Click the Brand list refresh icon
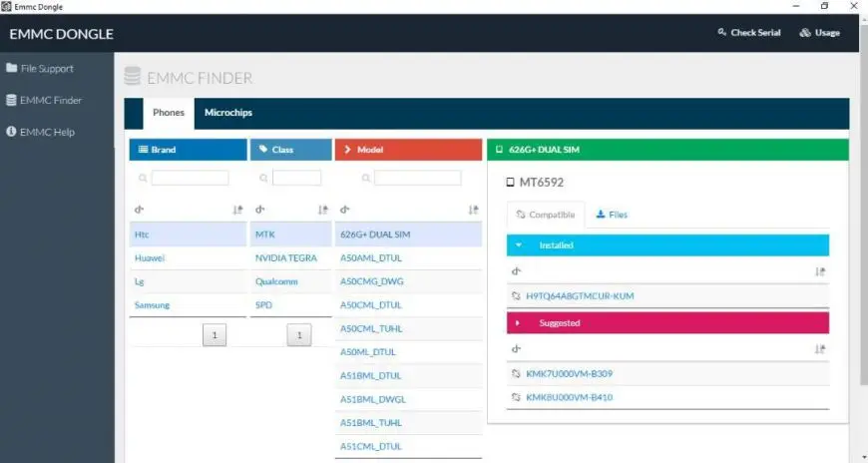The image size is (868, 463). click(139, 210)
